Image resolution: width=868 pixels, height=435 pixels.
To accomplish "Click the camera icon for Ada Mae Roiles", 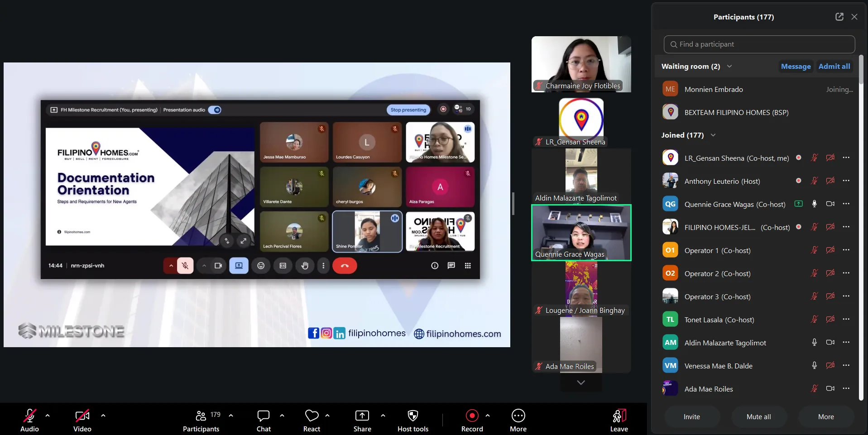I will pos(830,388).
